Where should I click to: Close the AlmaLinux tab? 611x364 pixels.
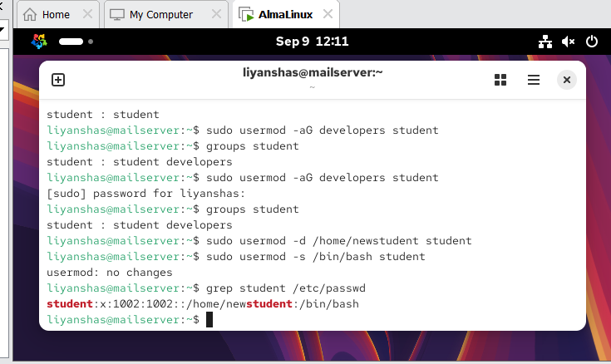[328, 14]
